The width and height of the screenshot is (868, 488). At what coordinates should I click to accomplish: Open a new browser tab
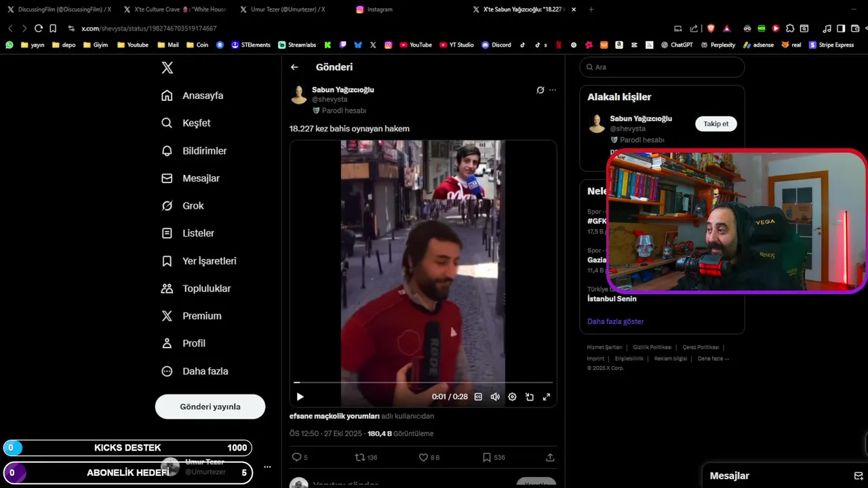pos(591,9)
